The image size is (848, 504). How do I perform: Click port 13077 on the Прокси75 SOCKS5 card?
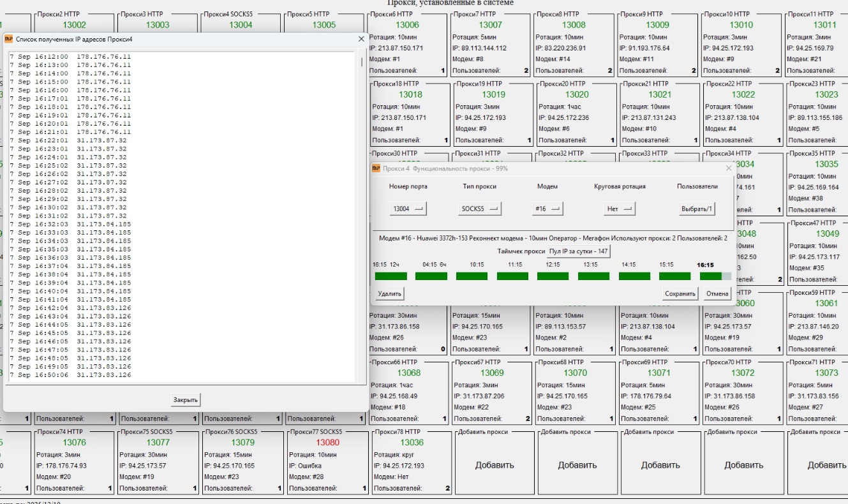(158, 442)
